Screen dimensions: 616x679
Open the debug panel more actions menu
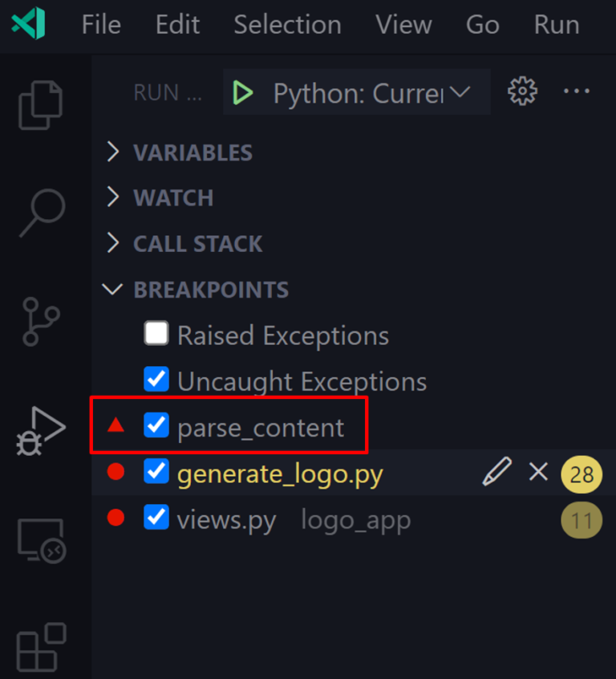tap(577, 92)
